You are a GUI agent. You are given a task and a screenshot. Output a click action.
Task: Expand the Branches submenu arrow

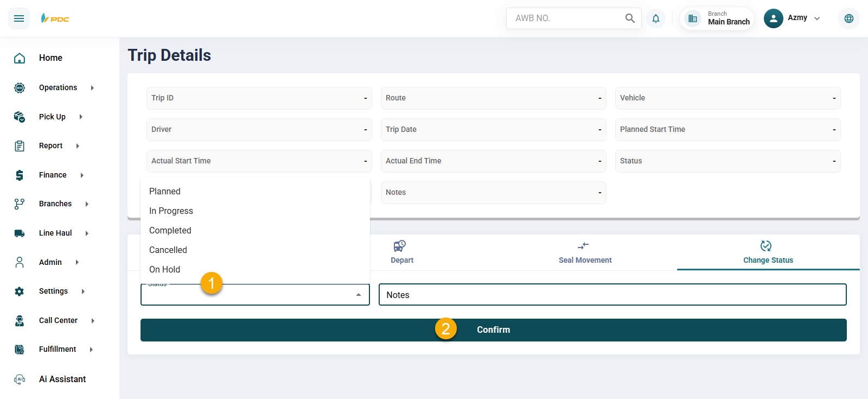click(87, 204)
